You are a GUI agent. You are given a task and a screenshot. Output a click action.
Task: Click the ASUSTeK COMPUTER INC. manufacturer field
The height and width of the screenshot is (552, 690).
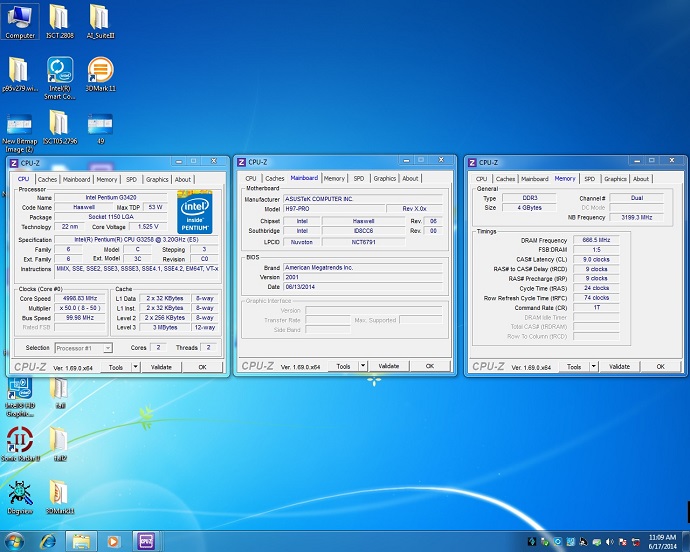(363, 199)
